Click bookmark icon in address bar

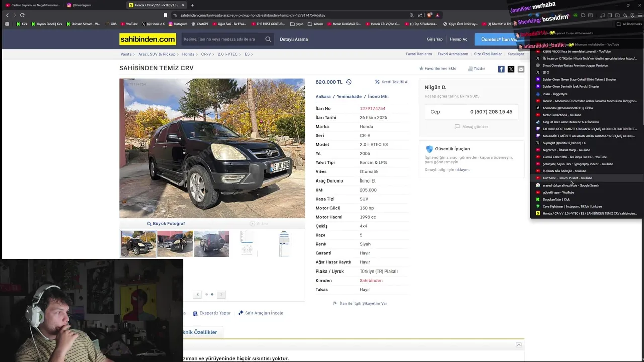point(165,15)
